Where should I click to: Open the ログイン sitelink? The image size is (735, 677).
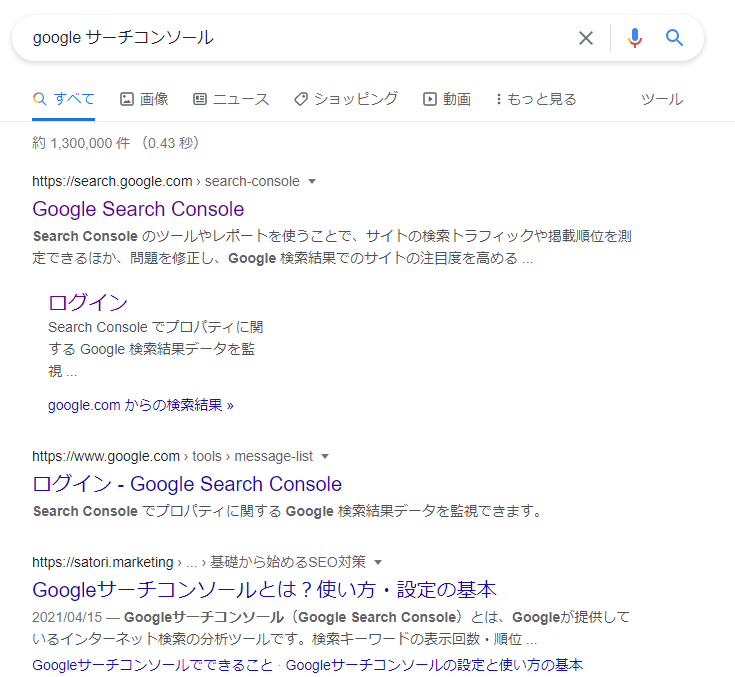coord(88,302)
